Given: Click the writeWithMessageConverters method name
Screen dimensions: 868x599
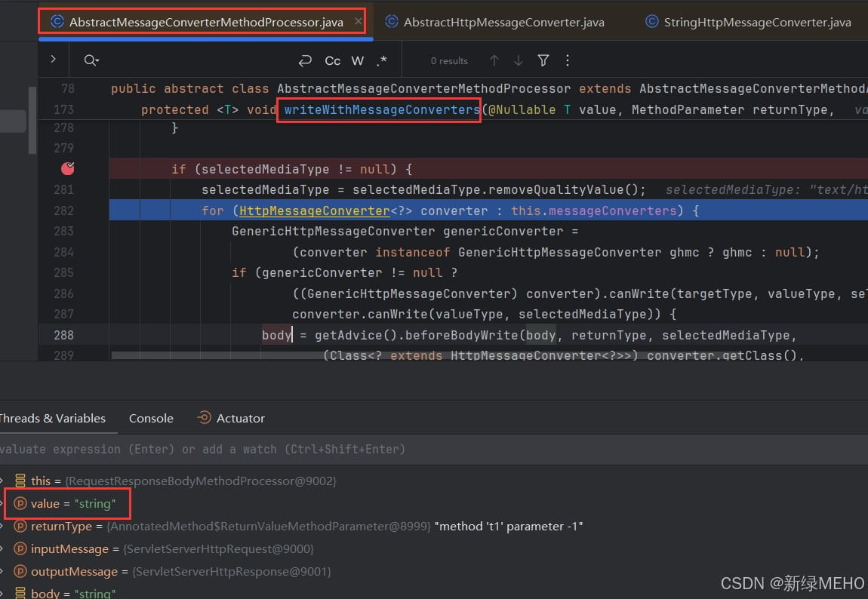Looking at the screenshot, I should pos(381,109).
